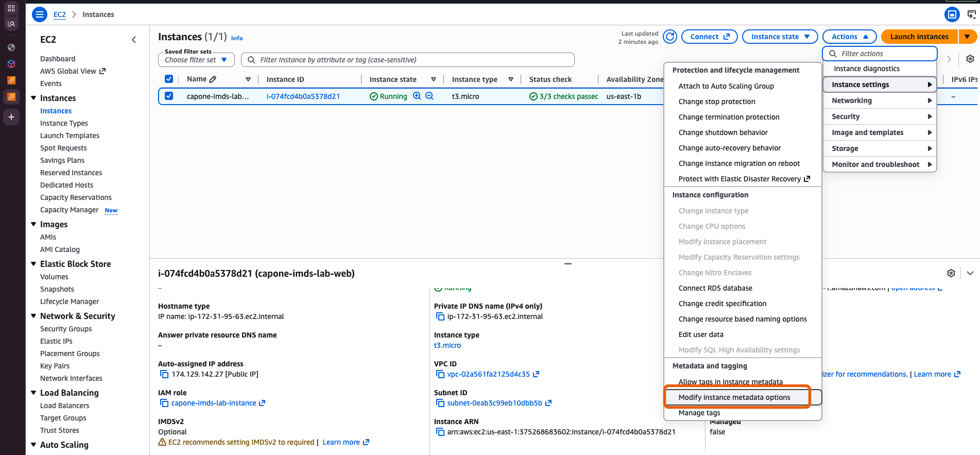Click the Connect button
The width and height of the screenshot is (980, 455).
click(x=710, y=37)
